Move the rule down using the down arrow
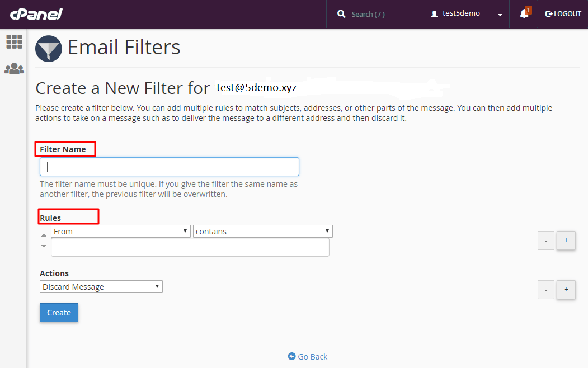The image size is (588, 368). point(44,246)
